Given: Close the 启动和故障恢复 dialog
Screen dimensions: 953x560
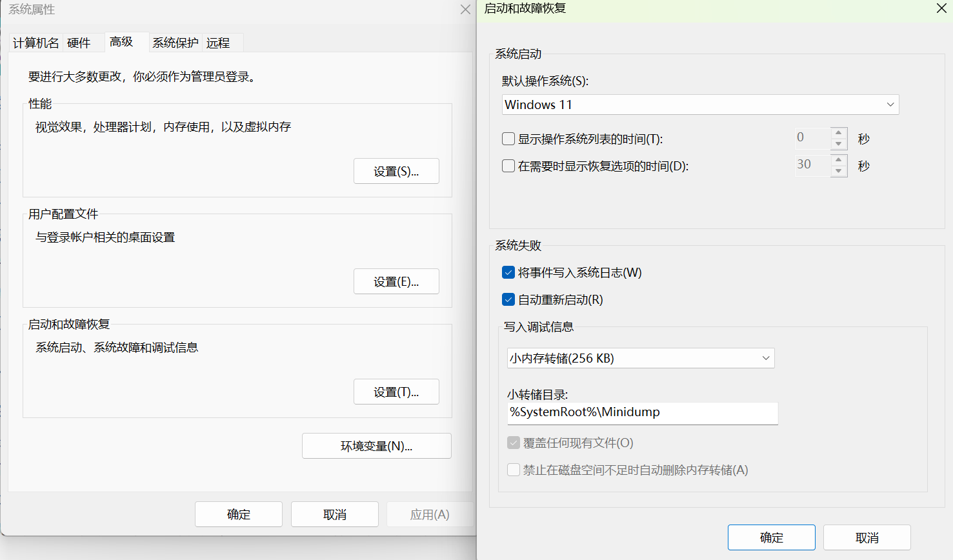Looking at the screenshot, I should point(941,8).
